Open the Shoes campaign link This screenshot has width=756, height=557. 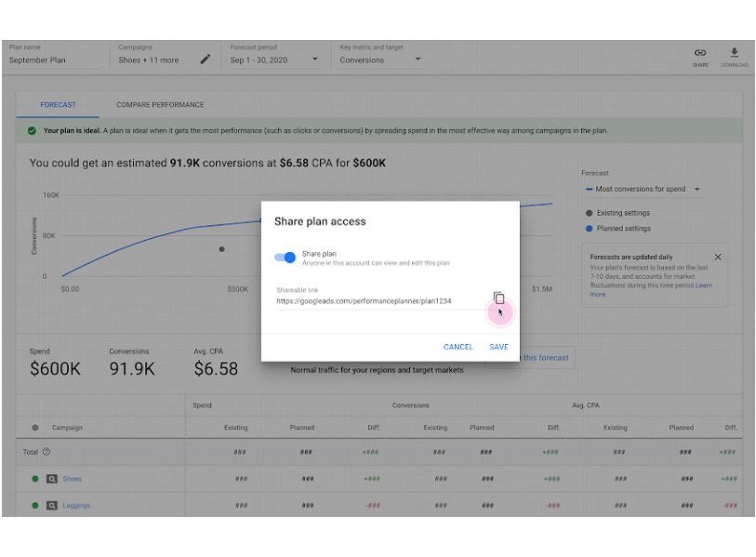(x=72, y=479)
